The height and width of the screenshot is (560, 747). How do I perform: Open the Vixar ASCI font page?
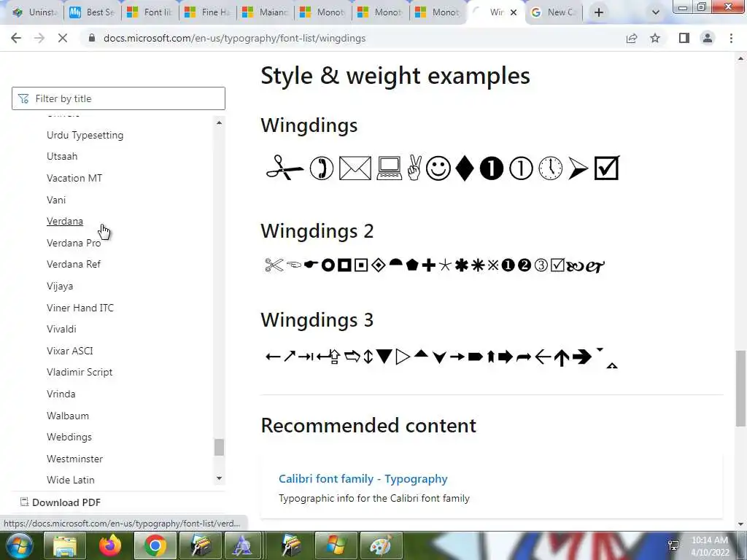tap(70, 351)
